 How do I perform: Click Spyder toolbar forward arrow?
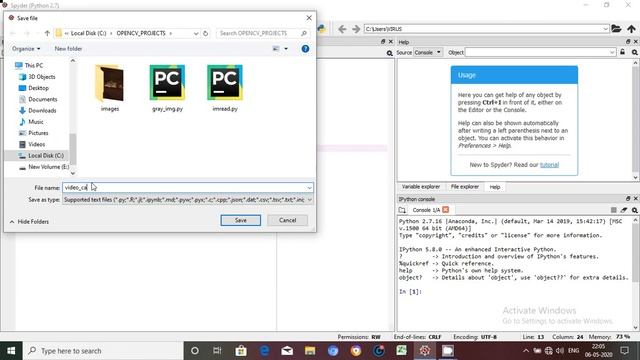coord(356,29)
